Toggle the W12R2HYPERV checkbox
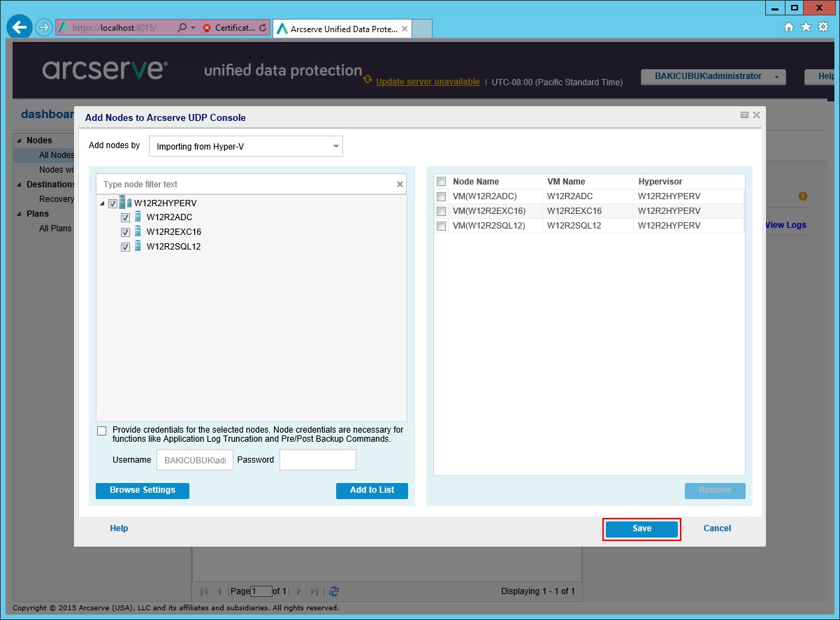This screenshot has height=620, width=840. (113, 203)
